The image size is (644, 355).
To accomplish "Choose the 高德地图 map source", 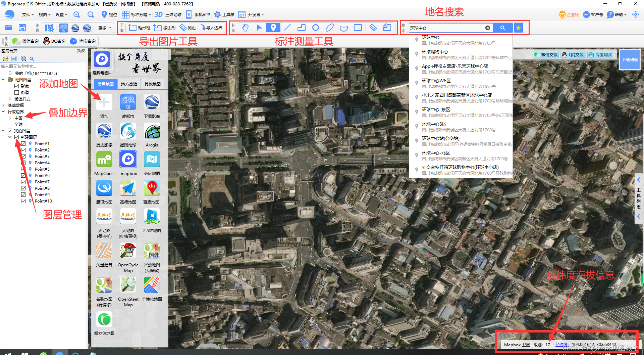I will coord(128,192).
